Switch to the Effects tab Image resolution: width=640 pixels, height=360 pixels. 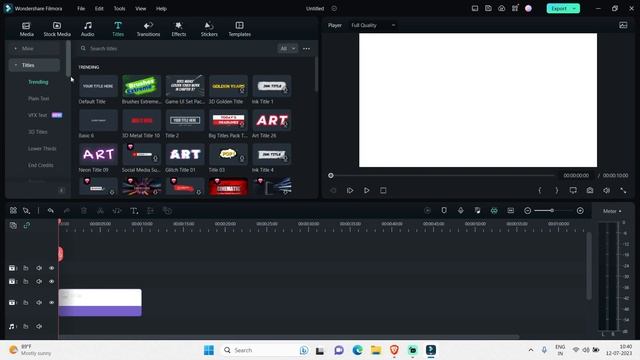tap(179, 29)
